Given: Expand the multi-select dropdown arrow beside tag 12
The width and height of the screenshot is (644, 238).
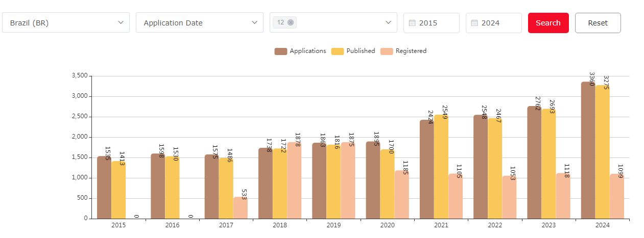Looking at the screenshot, I should (x=387, y=22).
